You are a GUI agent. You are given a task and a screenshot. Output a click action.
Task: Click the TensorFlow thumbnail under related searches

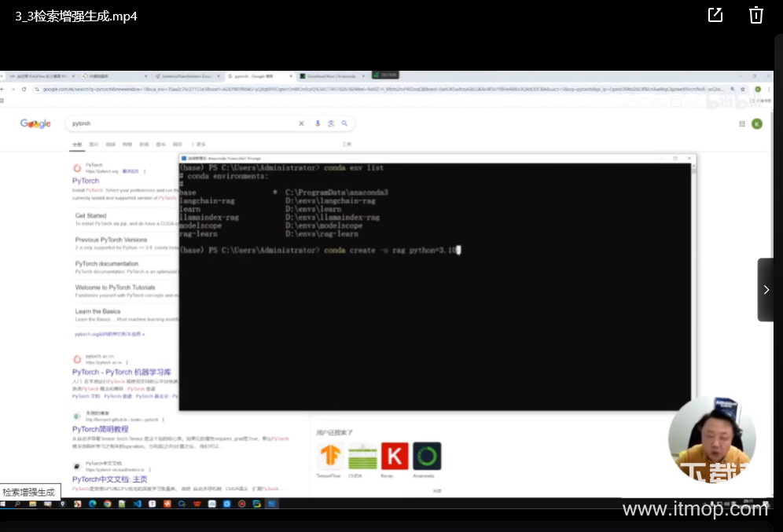(x=330, y=456)
